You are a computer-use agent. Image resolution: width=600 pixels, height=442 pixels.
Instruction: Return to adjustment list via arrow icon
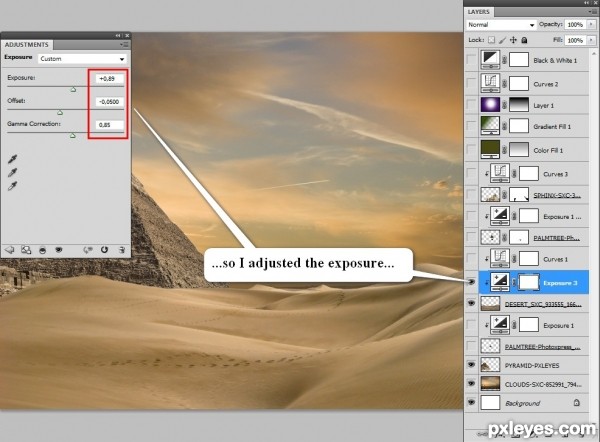(x=9, y=250)
